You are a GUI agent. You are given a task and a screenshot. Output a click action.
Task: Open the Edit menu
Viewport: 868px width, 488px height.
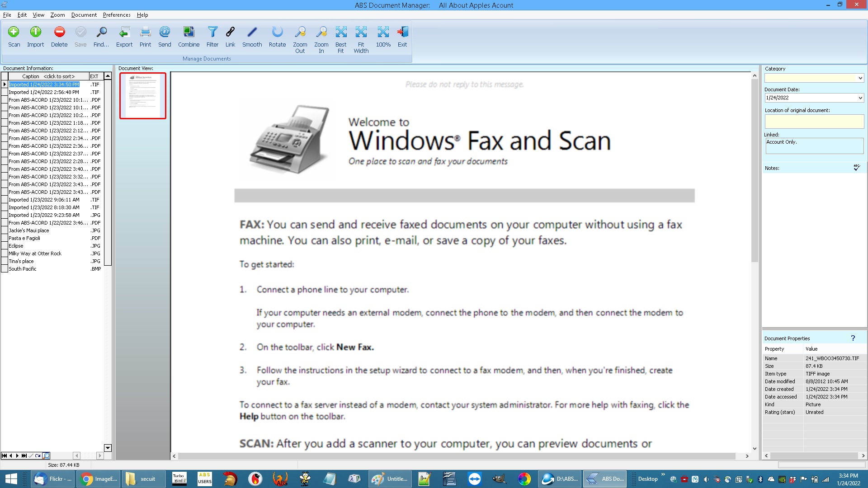click(x=22, y=15)
